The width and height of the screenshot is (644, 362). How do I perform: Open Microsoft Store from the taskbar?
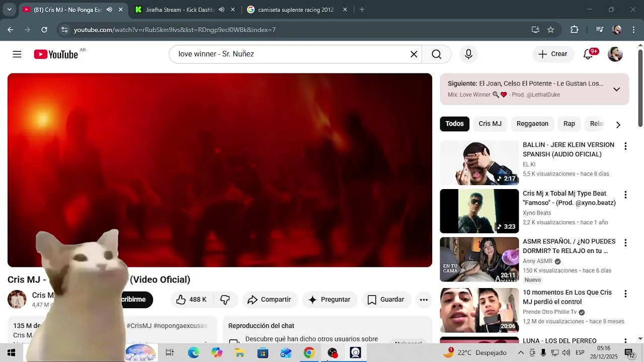click(x=263, y=353)
